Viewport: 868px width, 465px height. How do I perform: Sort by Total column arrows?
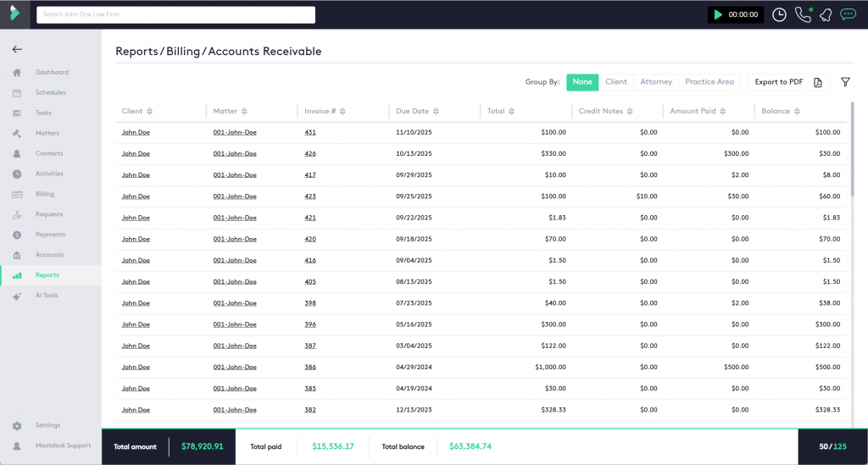coord(511,111)
